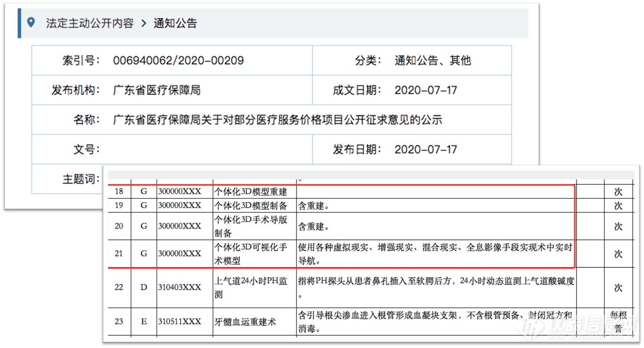Click the E cell in row 23
This screenshot has width=644, height=348.
coord(144,321)
